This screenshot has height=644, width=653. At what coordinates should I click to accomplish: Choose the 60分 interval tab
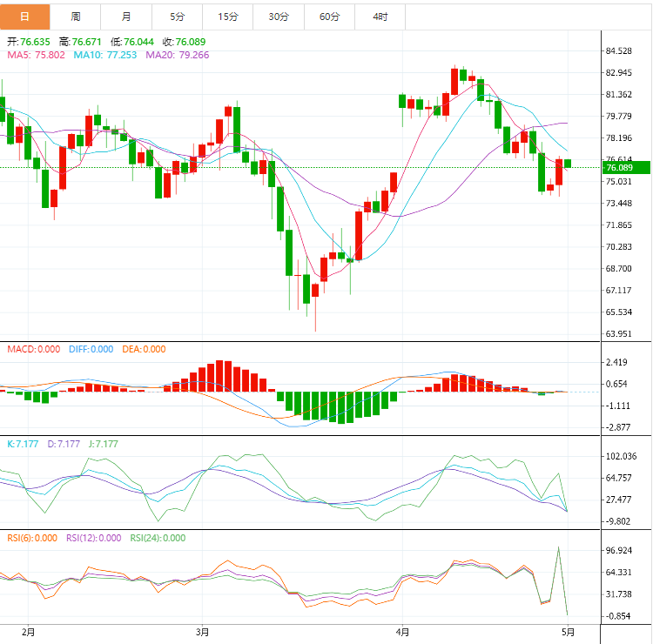(x=330, y=17)
